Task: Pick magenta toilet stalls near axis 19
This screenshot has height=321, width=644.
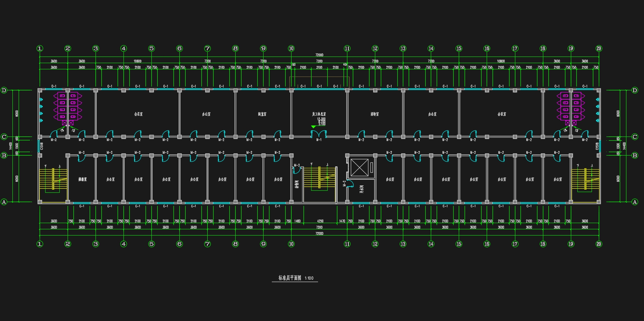Action: pos(571,108)
